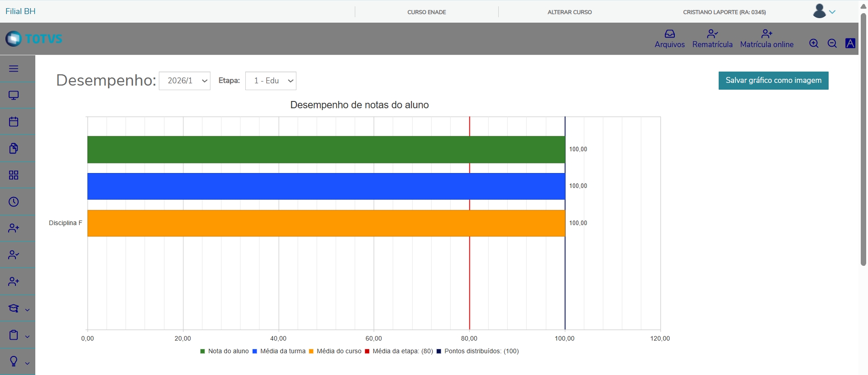Click CURSO ENADE in top bar

426,12
